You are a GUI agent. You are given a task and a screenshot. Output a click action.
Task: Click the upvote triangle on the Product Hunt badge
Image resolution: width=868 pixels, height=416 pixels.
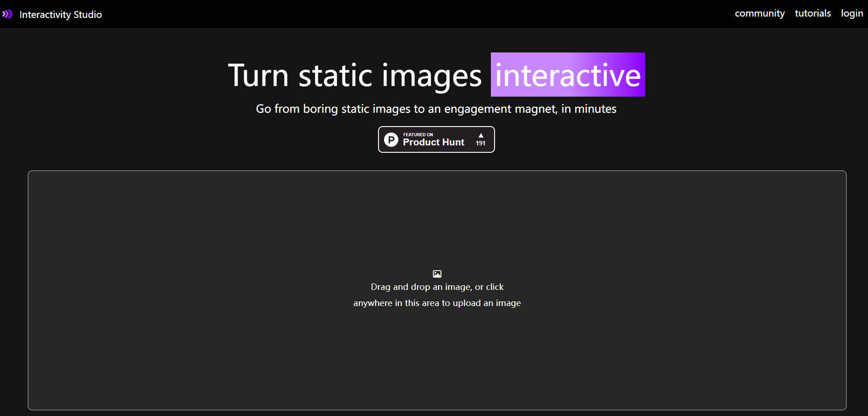click(x=481, y=135)
